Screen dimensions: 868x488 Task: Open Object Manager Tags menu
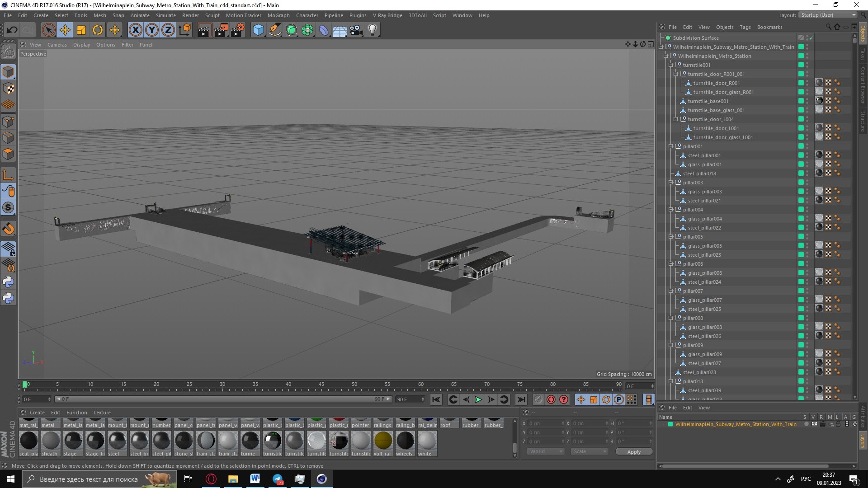745,27
